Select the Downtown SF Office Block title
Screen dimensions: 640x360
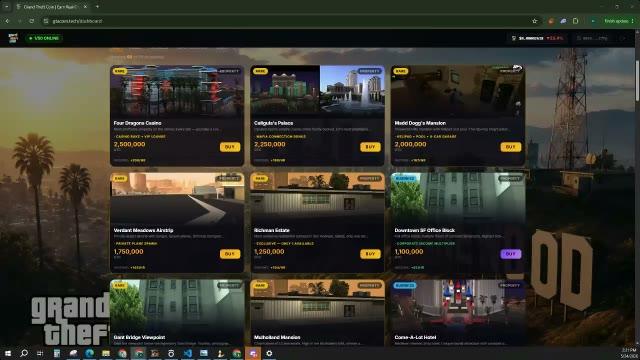point(424,230)
